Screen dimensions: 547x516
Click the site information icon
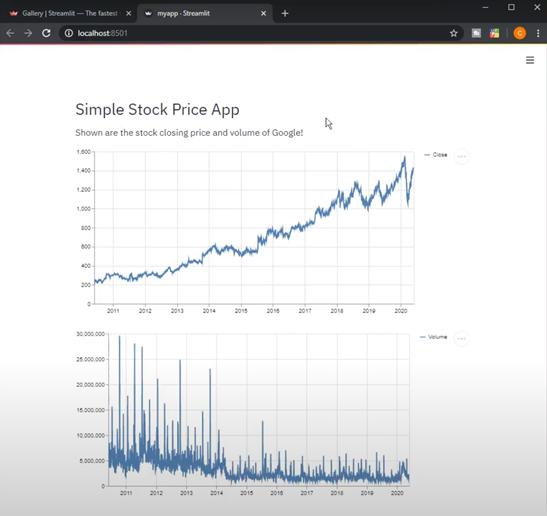(69, 33)
